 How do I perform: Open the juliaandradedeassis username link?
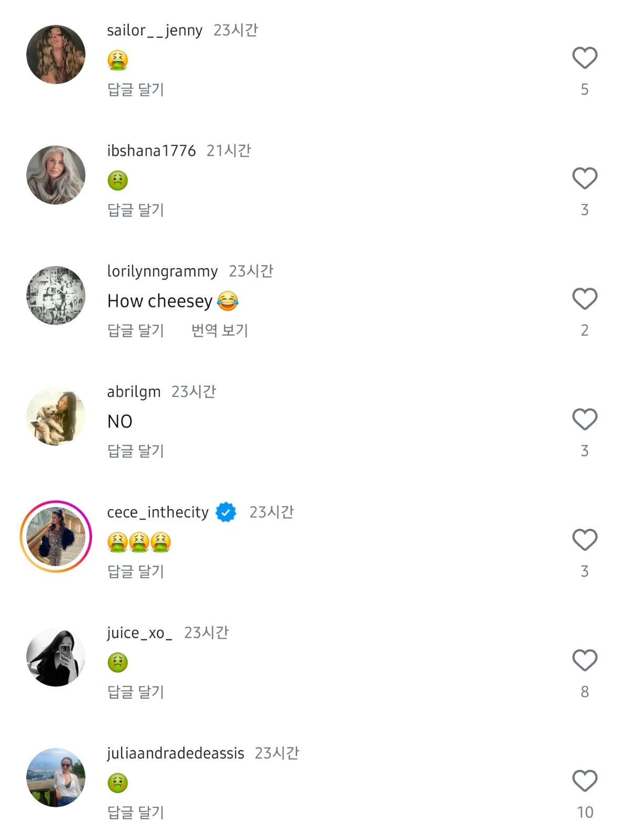(176, 753)
